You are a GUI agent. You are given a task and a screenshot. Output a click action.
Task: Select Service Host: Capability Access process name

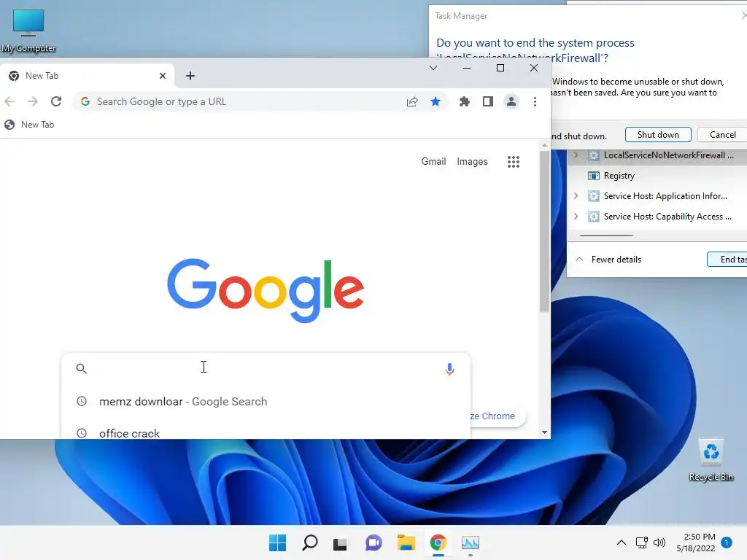click(x=667, y=217)
